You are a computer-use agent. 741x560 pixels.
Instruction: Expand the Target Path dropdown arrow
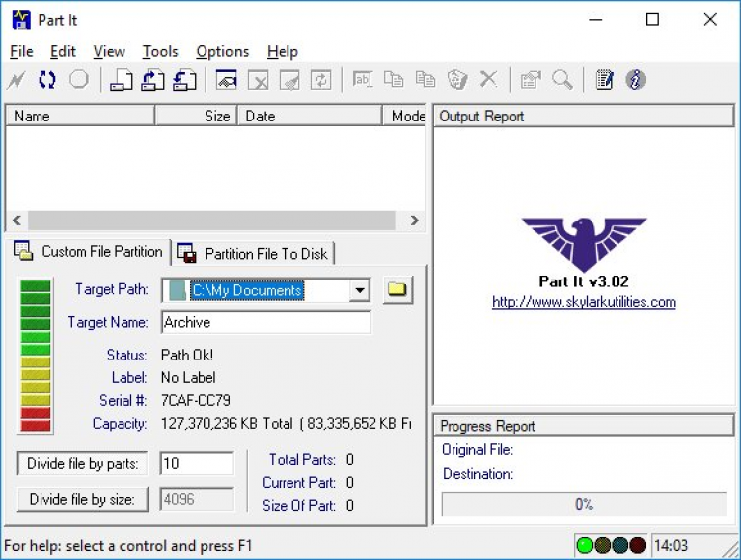click(x=360, y=290)
